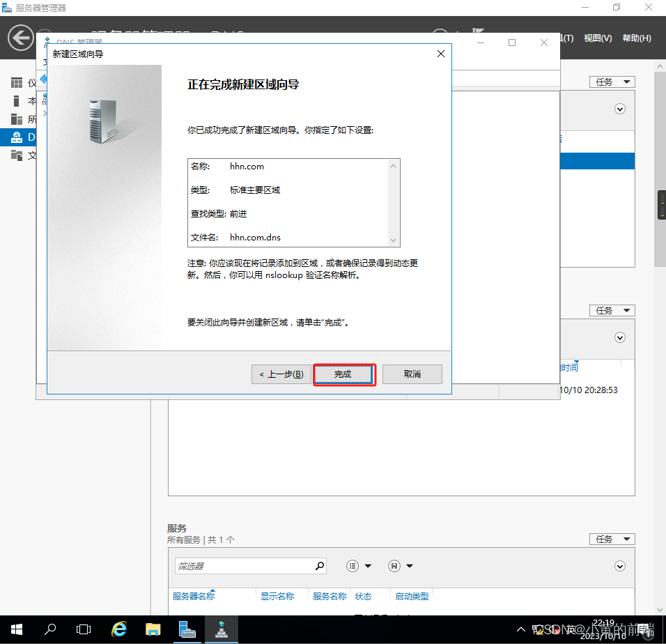The height and width of the screenshot is (644, 666).
Task: Click the 完成 button to finish wizard
Action: tap(344, 374)
